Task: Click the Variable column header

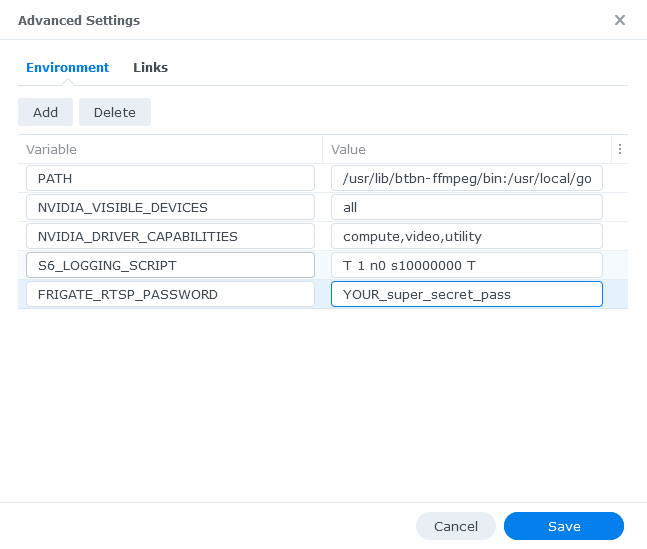Action: point(170,149)
